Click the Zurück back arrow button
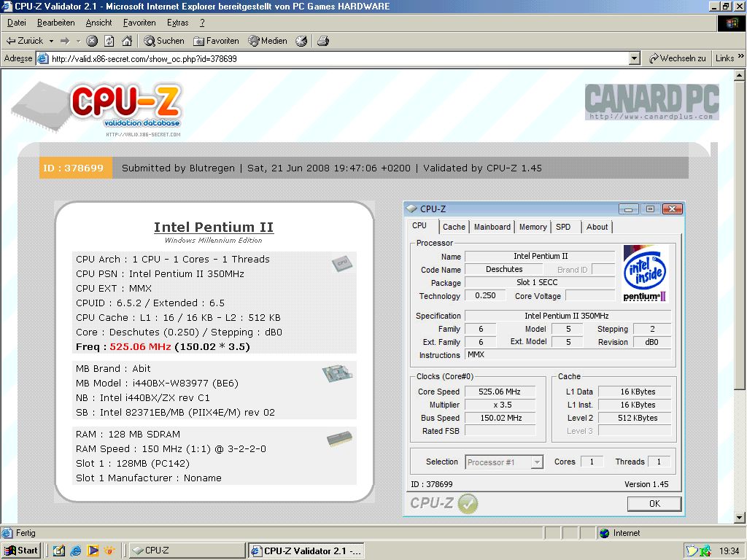The height and width of the screenshot is (560, 747). tap(24, 41)
